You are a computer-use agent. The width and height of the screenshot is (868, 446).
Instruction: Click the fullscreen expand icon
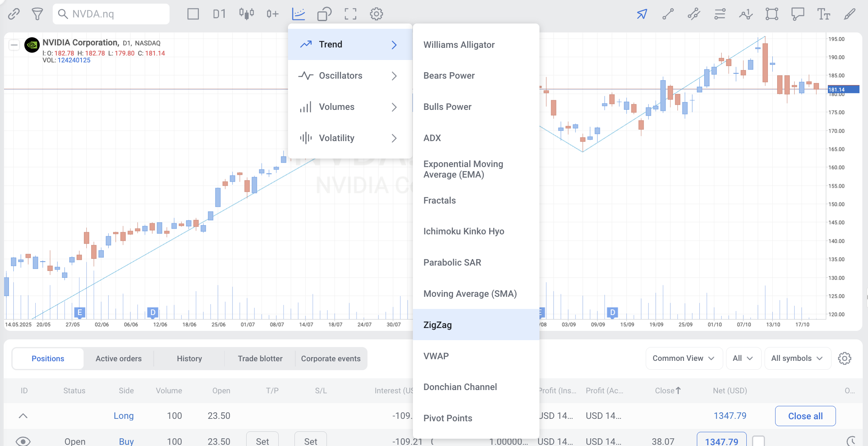click(x=350, y=14)
